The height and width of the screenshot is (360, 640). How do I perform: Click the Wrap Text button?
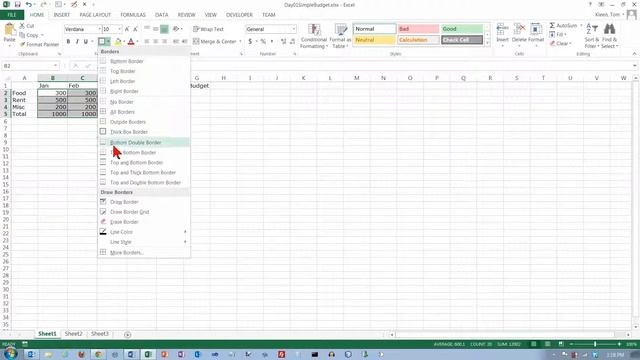tap(209, 29)
